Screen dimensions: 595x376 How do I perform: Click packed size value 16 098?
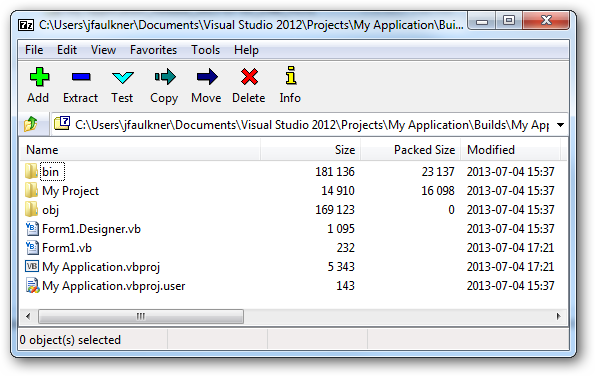pyautogui.click(x=438, y=191)
